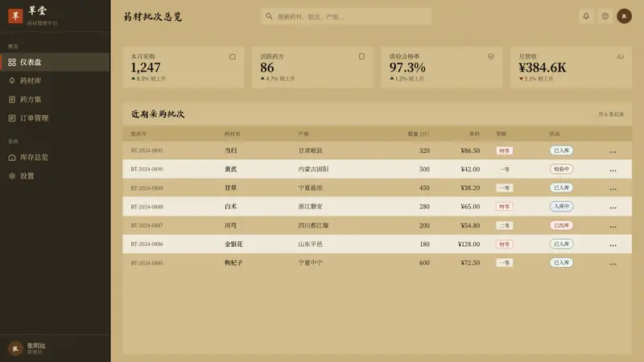Click the 已入库 status badge for 当归
The width and height of the screenshot is (644, 362).
[x=561, y=150]
